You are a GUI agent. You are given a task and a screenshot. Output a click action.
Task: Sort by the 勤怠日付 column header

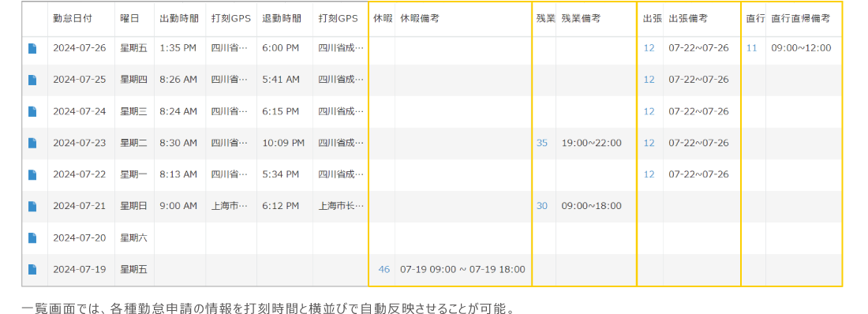tap(73, 18)
